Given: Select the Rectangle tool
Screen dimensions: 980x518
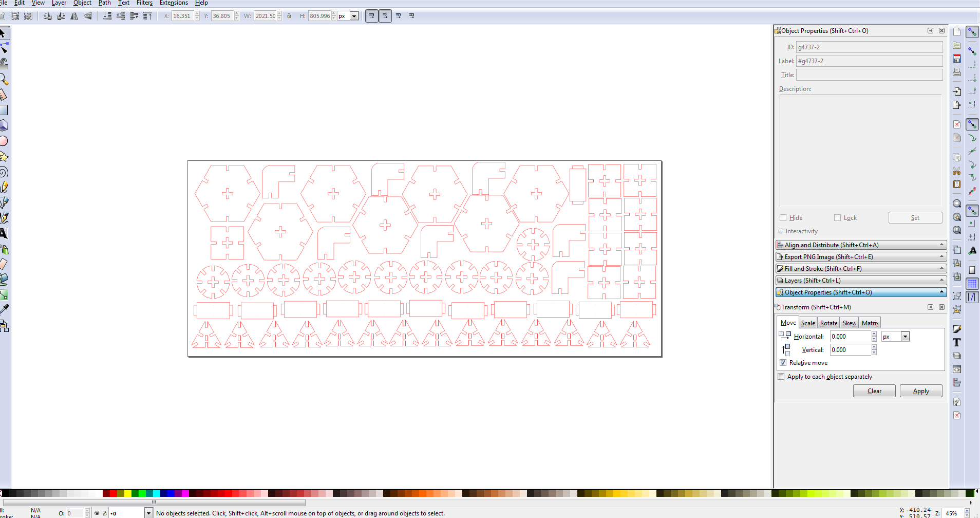Looking at the screenshot, I should [3, 110].
